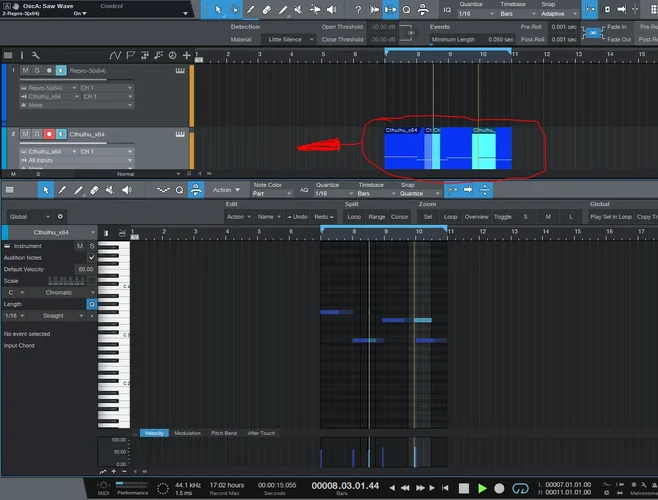Open the Action dropdown in the editor toolbar
This screenshot has height=500, width=658.
point(224,189)
